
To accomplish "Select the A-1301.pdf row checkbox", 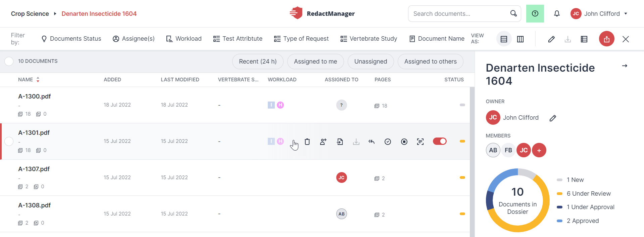I will (x=9, y=141).
